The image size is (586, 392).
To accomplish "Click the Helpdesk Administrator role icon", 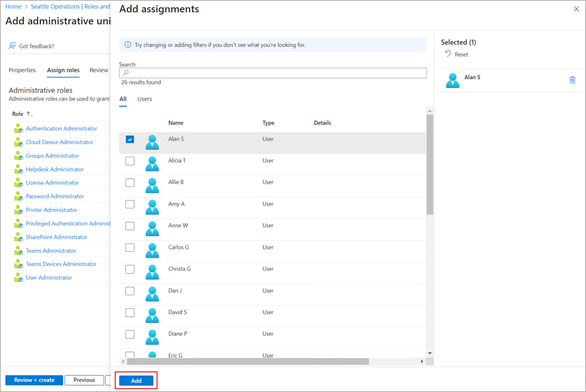I will pyautogui.click(x=19, y=169).
